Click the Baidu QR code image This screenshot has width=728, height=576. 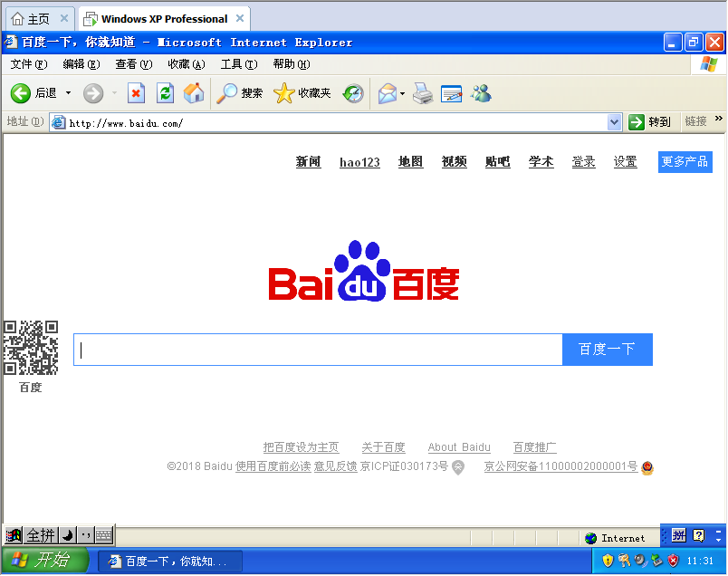[31, 348]
